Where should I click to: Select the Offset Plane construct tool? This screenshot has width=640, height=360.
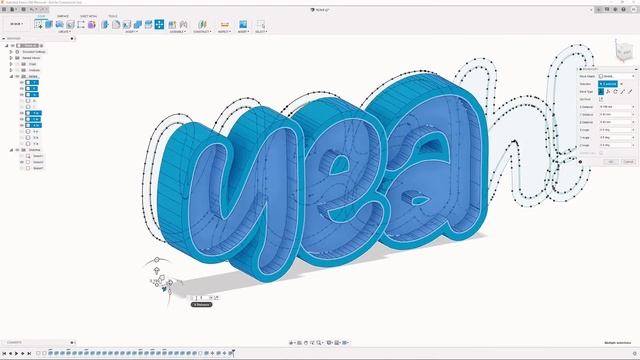pos(202,24)
